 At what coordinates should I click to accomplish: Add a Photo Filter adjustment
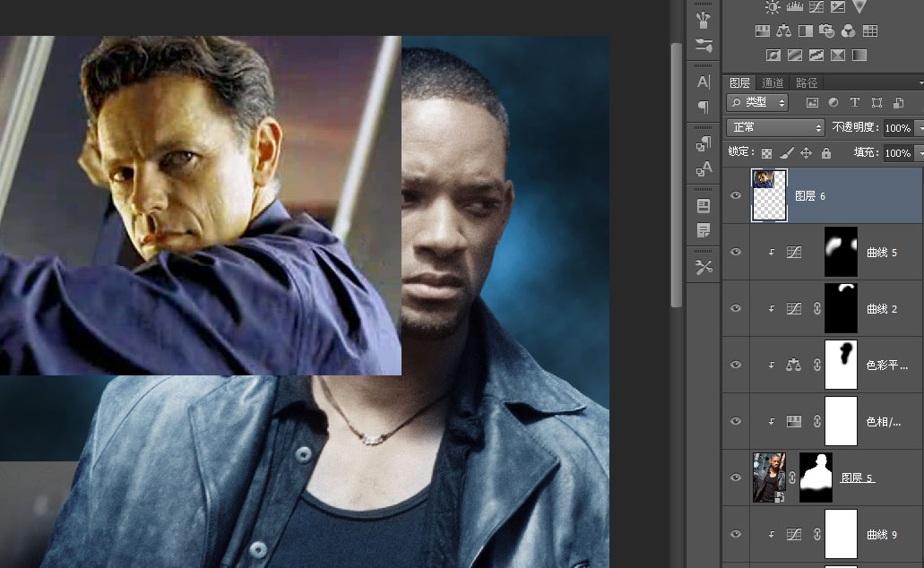827,30
